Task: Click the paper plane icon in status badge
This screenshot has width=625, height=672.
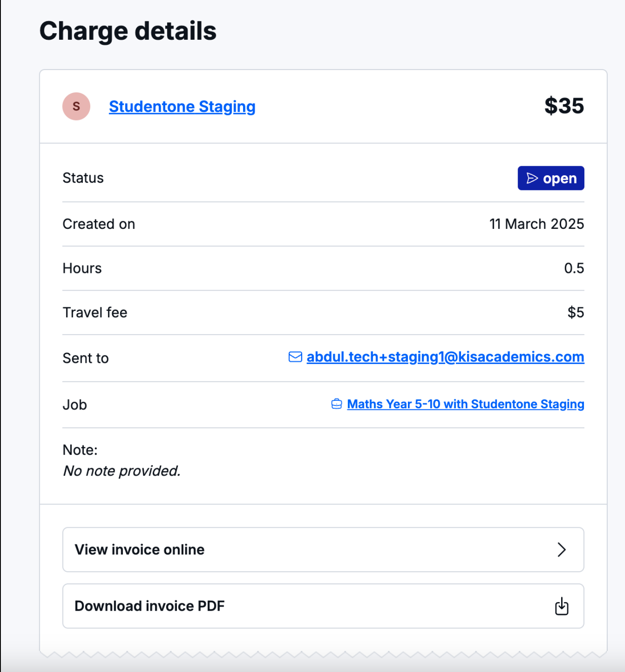Action: [x=532, y=178]
